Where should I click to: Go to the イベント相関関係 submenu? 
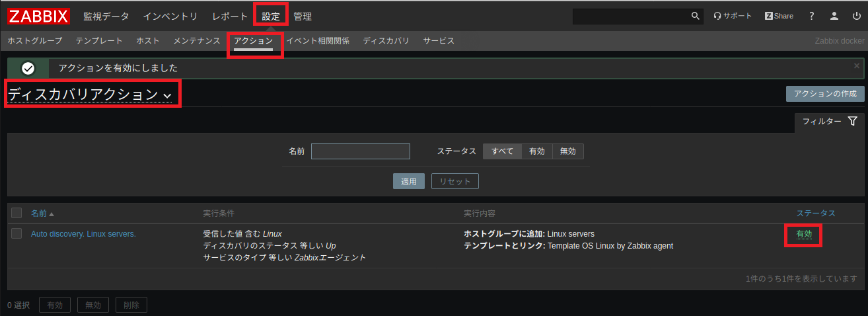point(318,41)
